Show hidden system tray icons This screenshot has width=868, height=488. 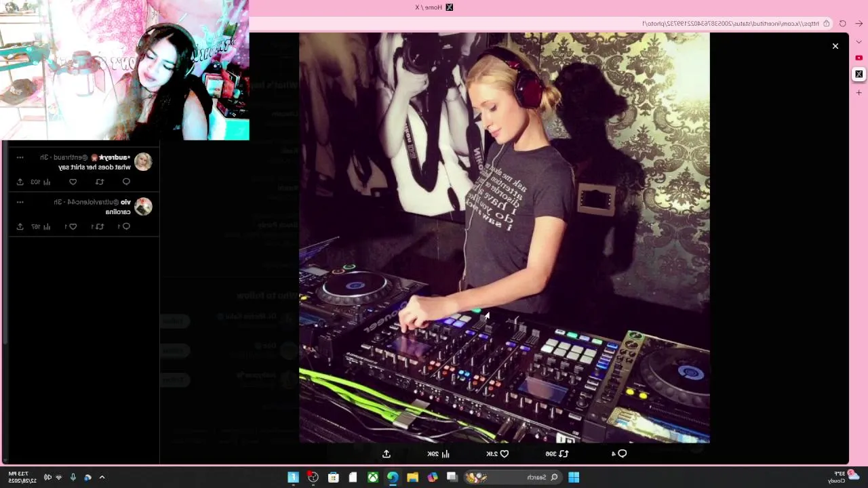102,477
